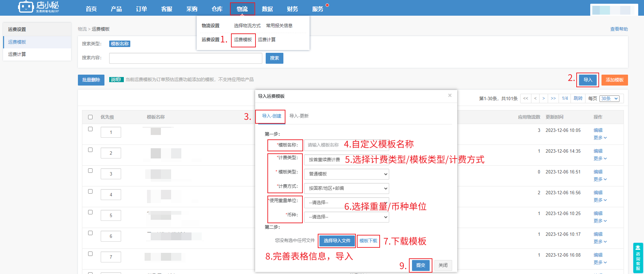This screenshot has width=644, height=274.
Task: Check the checkbox for priority 1 row
Action: point(90,129)
